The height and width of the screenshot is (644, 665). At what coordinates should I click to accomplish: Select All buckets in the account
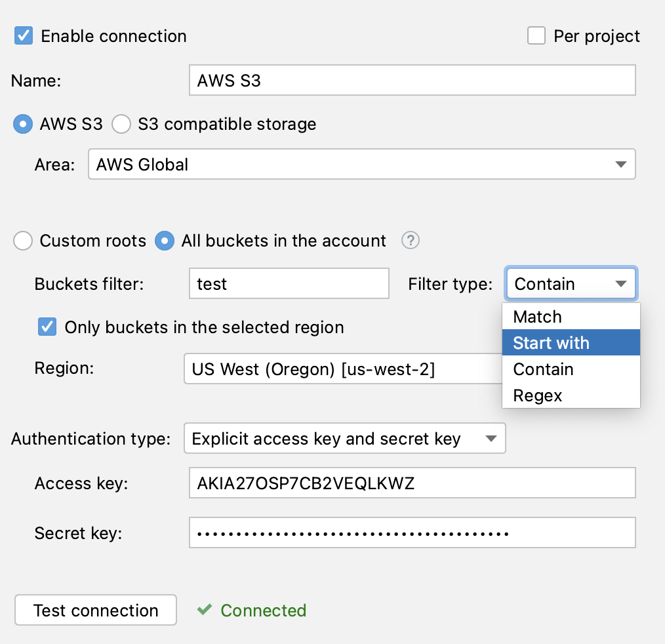(x=165, y=241)
